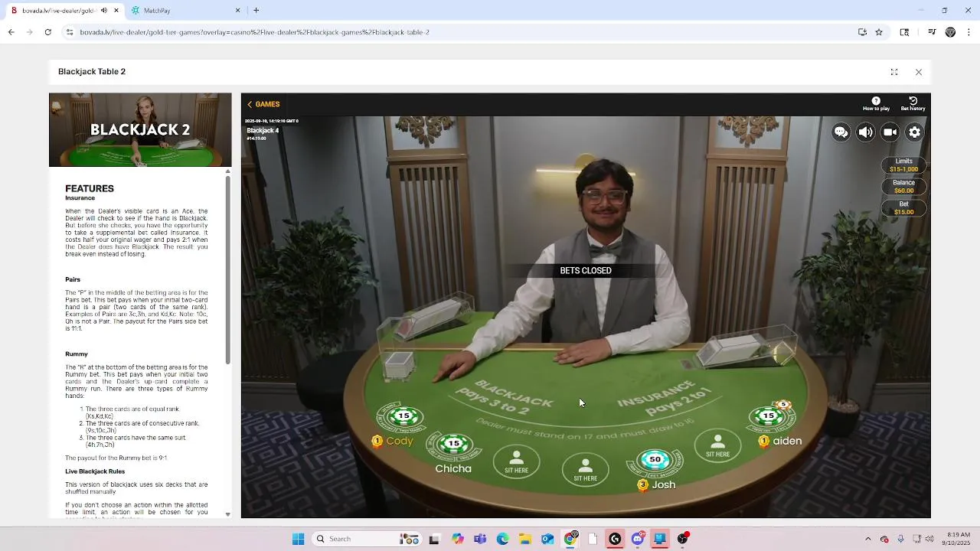The width and height of the screenshot is (980, 551).
Task: Take the center SIT HERE seat
Action: [x=585, y=470]
